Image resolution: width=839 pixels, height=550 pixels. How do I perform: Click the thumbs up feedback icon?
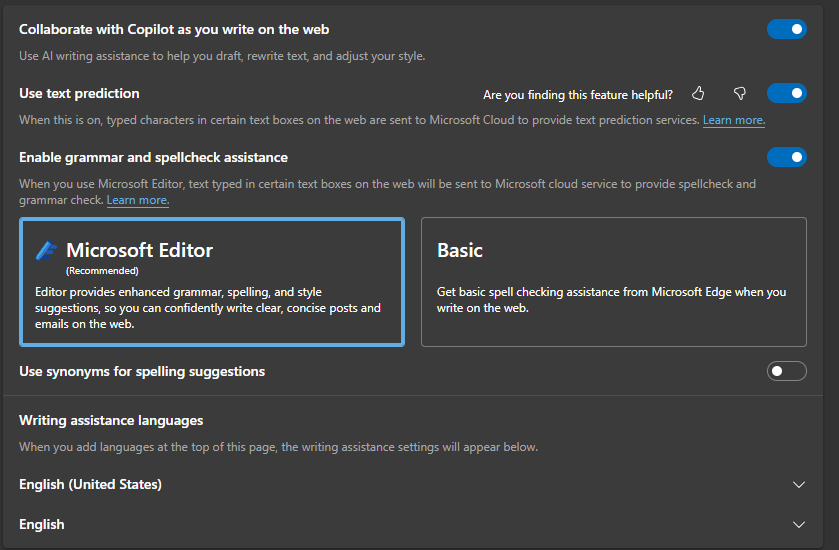click(698, 94)
